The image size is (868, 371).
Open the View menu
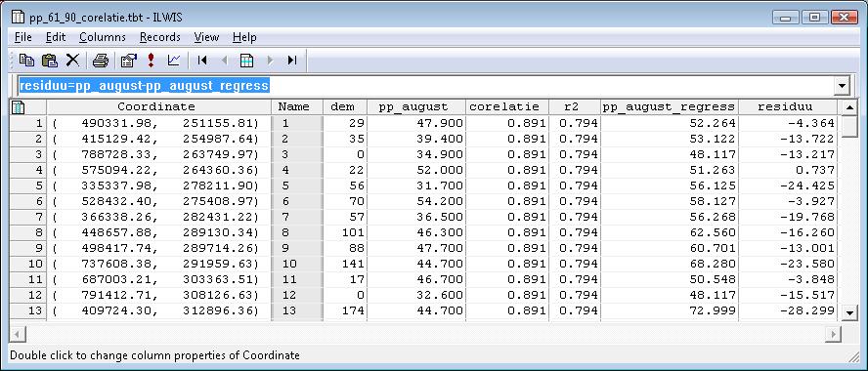[206, 37]
